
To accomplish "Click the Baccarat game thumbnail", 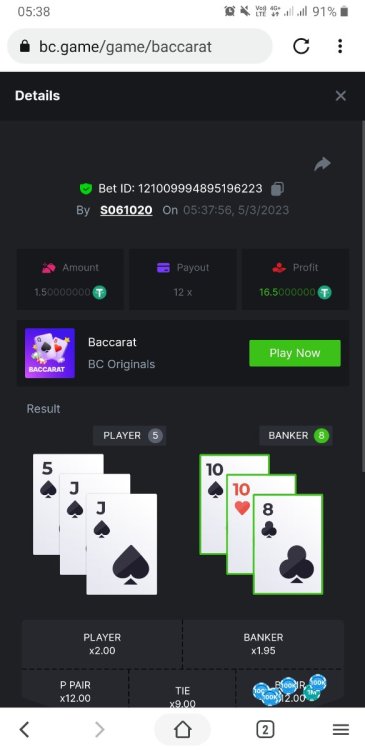I will pos(50,353).
